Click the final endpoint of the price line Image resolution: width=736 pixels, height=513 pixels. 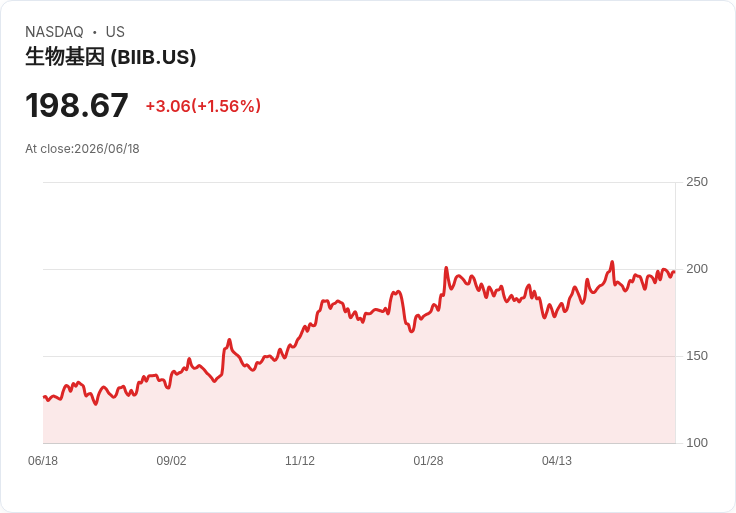[x=675, y=272]
